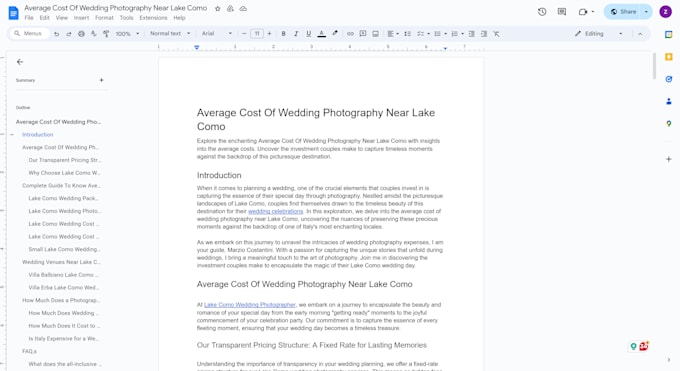
Task: Open the Insert menu
Action: tap(81, 18)
